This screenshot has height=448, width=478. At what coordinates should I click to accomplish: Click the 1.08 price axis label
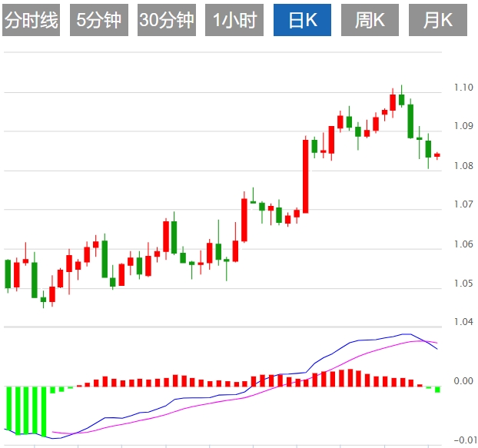pyautogui.click(x=463, y=166)
